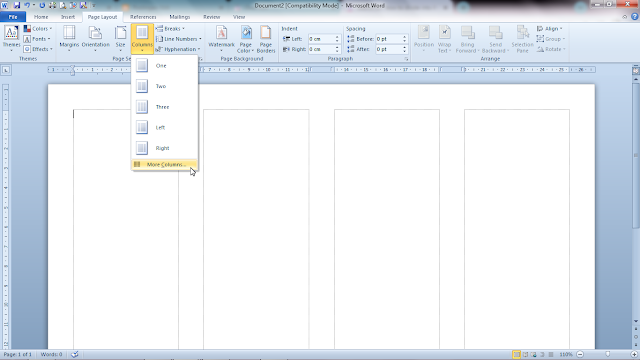640x360 pixels.
Task: Open the File tab
Action: click(x=13, y=17)
